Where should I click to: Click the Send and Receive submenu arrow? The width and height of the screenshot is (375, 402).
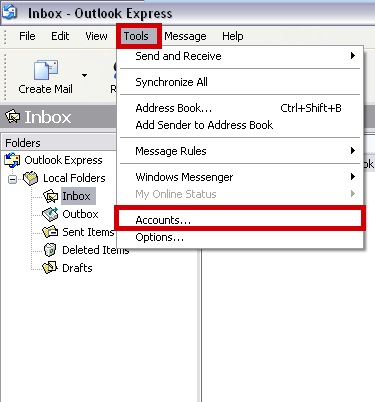(353, 55)
